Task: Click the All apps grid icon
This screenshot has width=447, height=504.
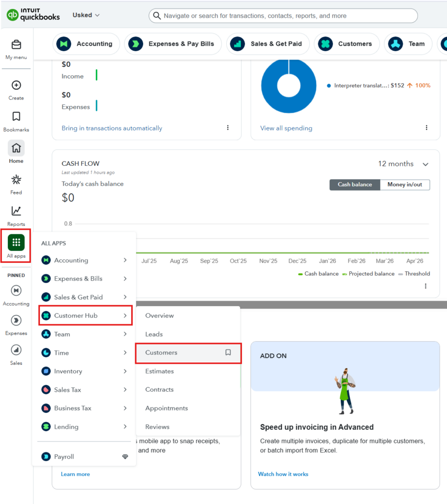Action: click(16, 242)
